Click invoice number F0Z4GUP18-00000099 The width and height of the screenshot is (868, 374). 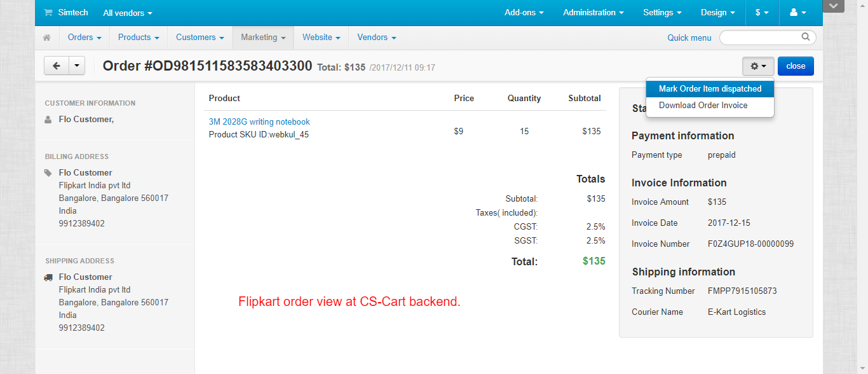point(750,244)
